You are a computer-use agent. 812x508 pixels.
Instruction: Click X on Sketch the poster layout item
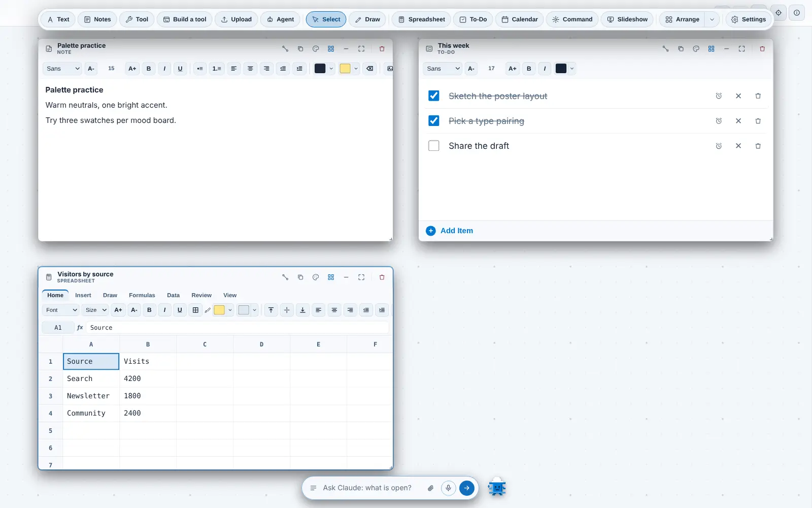point(738,96)
